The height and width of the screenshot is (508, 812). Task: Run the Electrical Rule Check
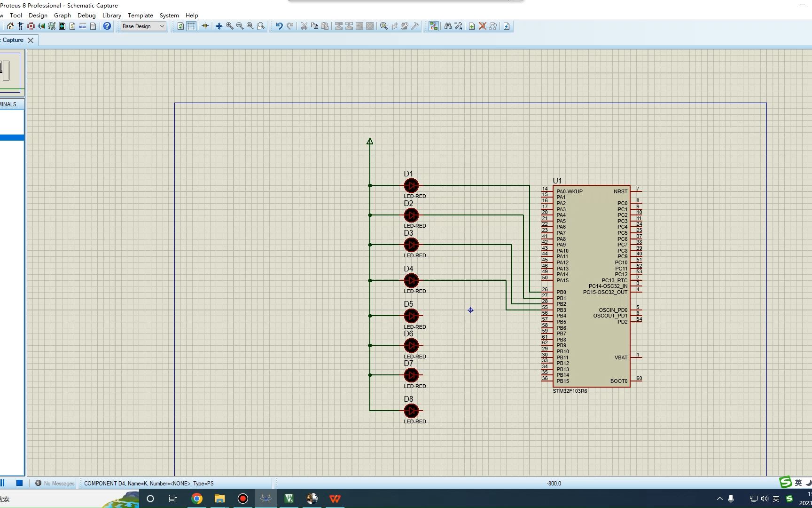coord(507,26)
